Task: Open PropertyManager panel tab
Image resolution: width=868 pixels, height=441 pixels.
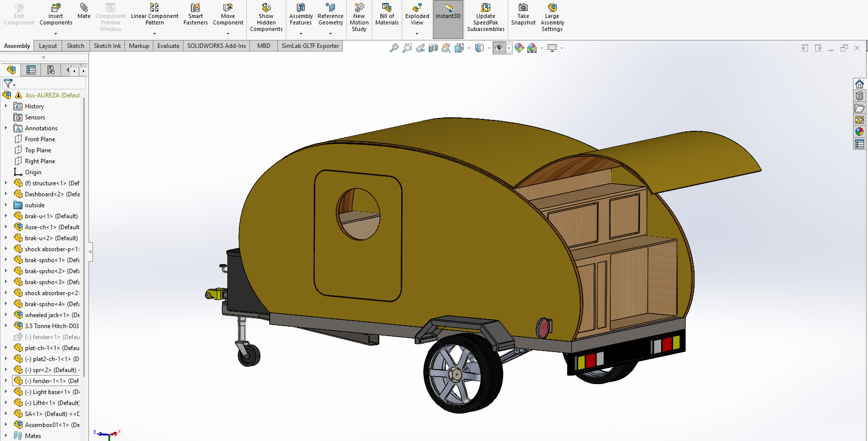Action: 31,70
